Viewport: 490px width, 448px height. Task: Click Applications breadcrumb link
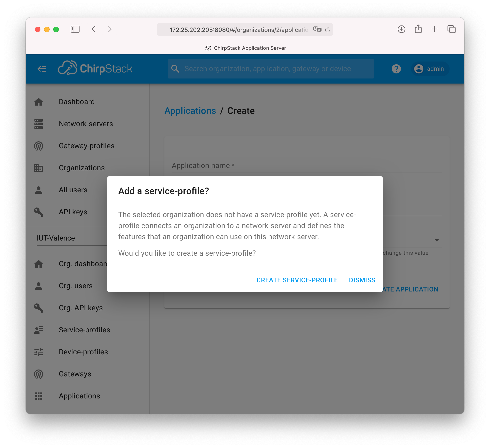190,110
